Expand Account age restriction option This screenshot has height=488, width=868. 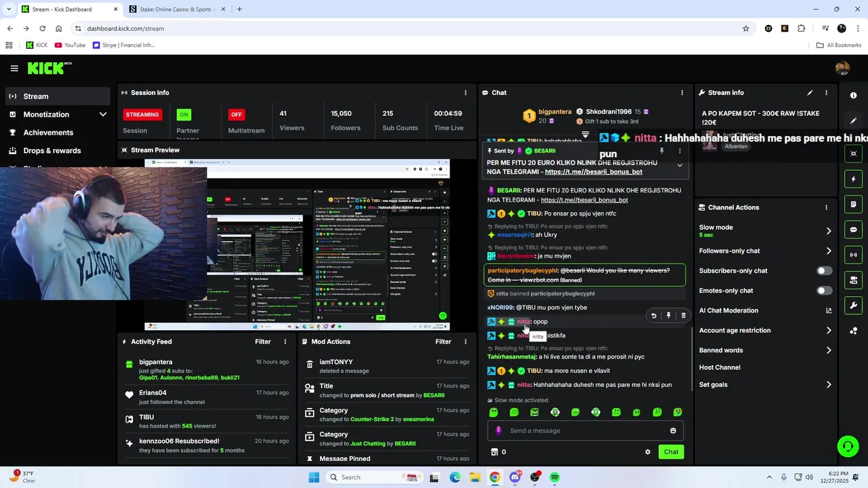829,331
